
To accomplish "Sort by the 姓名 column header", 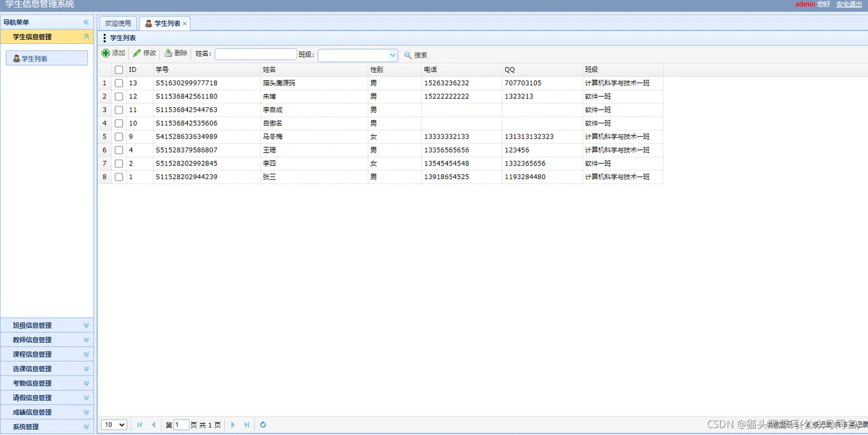I will 314,70.
